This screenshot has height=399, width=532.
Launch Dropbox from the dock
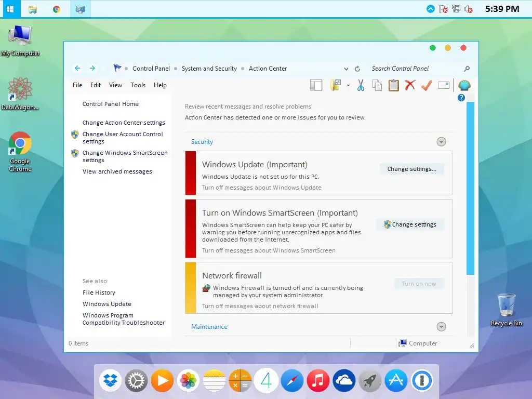[x=110, y=380]
